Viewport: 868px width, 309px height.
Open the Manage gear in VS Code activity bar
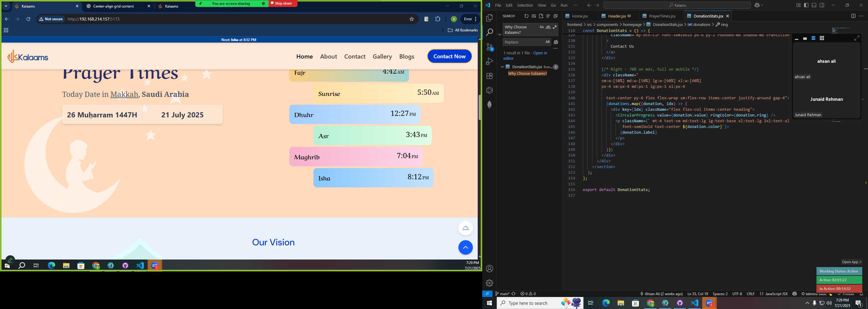(x=489, y=283)
